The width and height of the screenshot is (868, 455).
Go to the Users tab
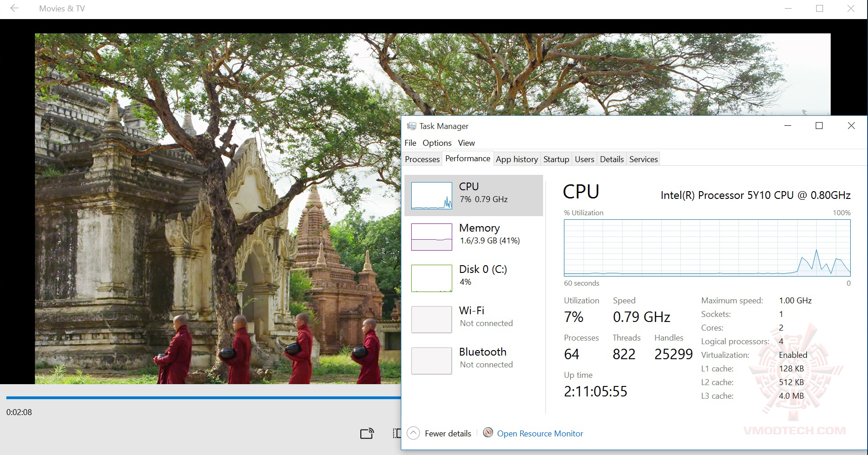pyautogui.click(x=584, y=159)
